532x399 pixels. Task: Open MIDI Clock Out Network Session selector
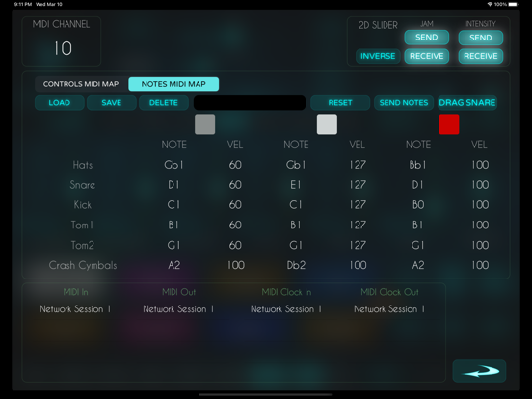coord(389,309)
